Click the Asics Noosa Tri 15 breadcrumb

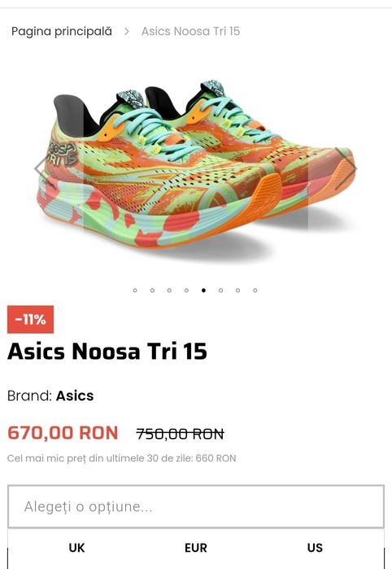coord(191,31)
